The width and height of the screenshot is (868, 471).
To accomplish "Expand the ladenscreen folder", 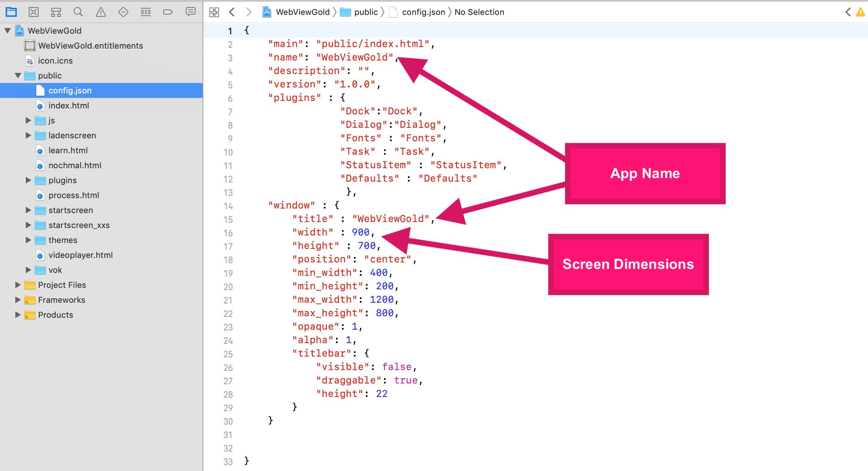I will [28, 135].
